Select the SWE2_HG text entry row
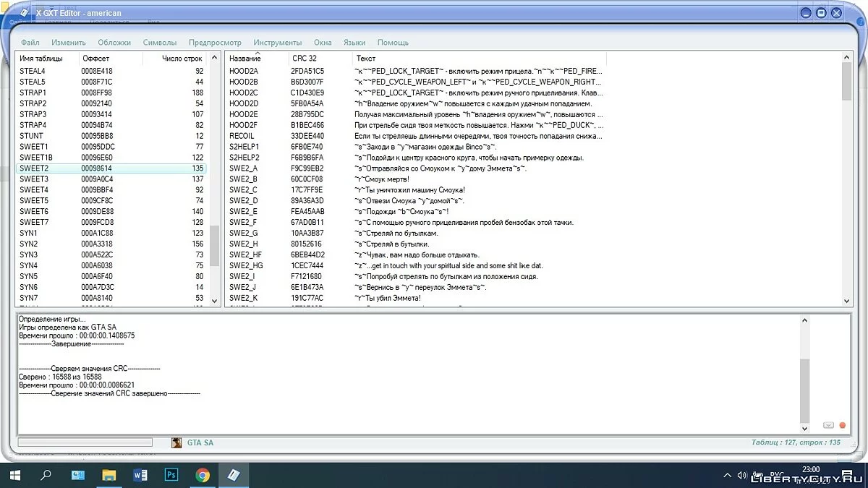The image size is (868, 488). (246, 265)
